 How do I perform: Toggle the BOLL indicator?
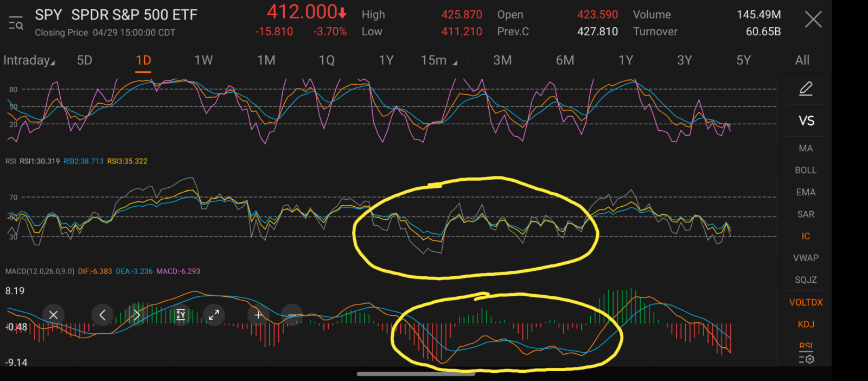pos(806,170)
